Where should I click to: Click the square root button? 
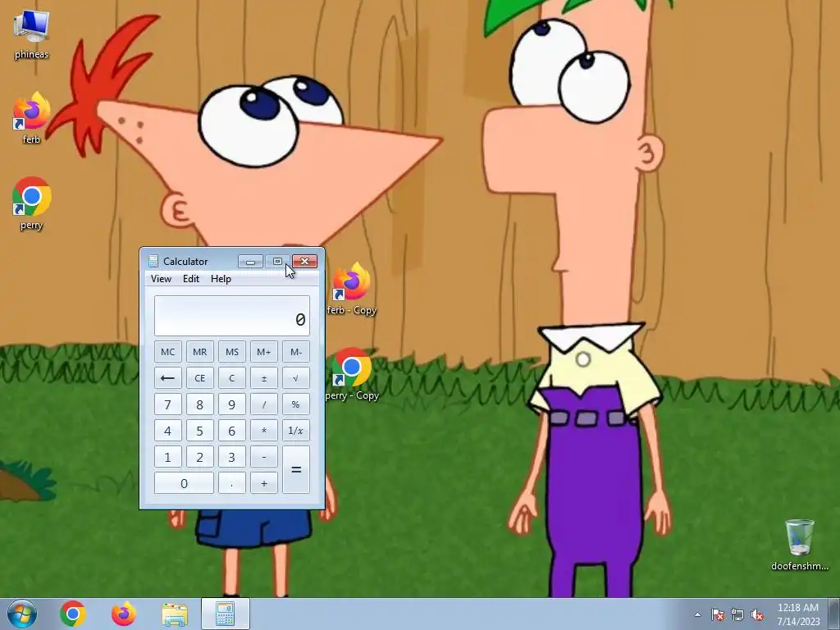coord(296,378)
